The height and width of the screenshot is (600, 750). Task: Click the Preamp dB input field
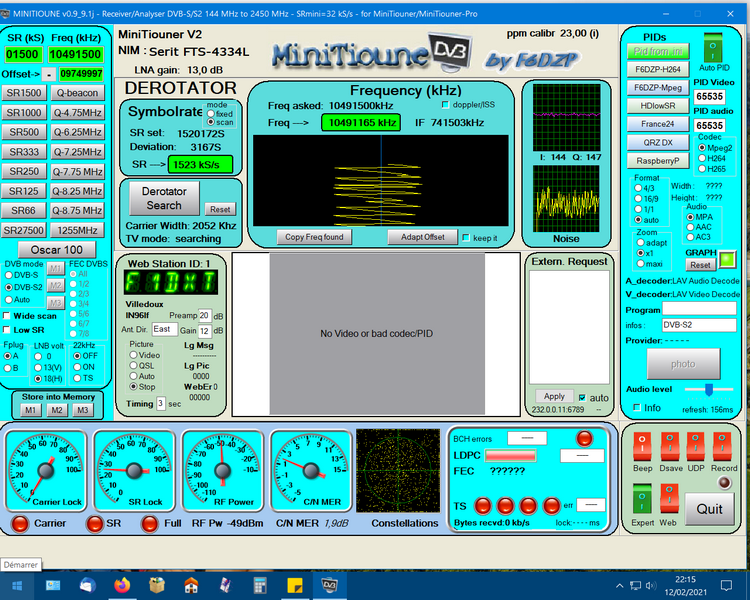[x=204, y=316]
